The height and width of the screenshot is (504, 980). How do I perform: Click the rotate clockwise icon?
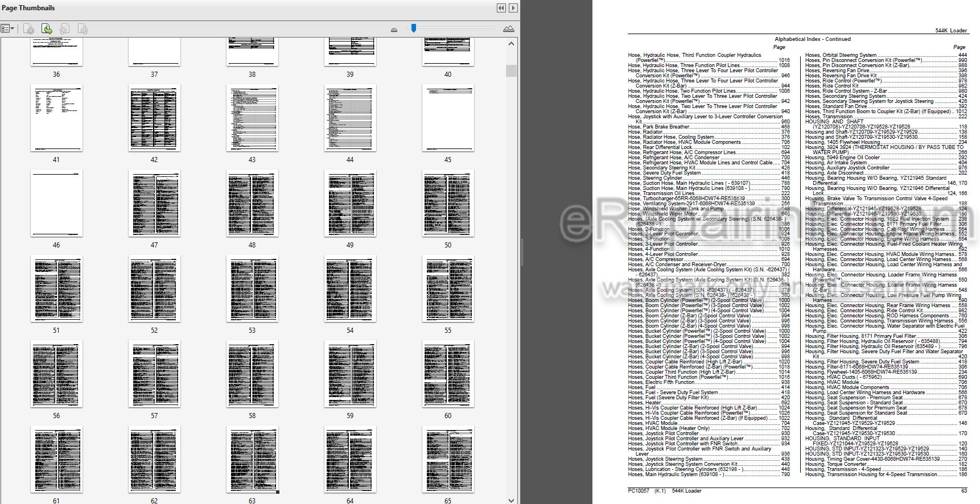(x=83, y=28)
